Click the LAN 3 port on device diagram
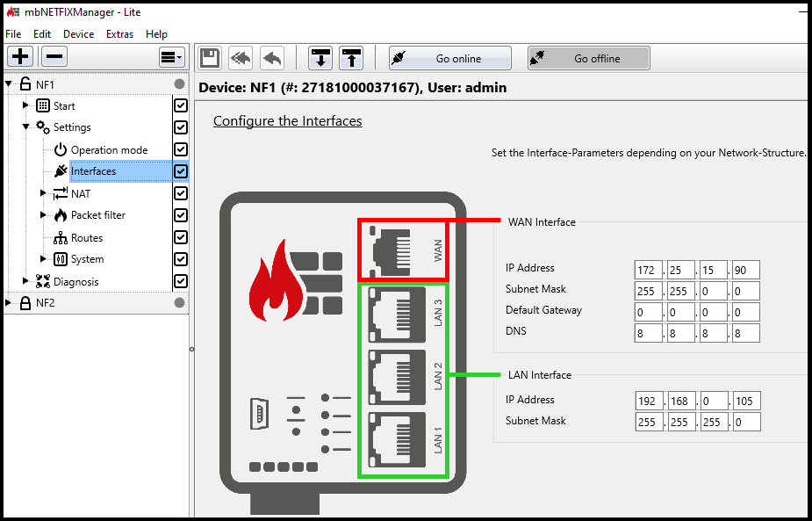Image resolution: width=812 pixels, height=521 pixels. (397, 315)
